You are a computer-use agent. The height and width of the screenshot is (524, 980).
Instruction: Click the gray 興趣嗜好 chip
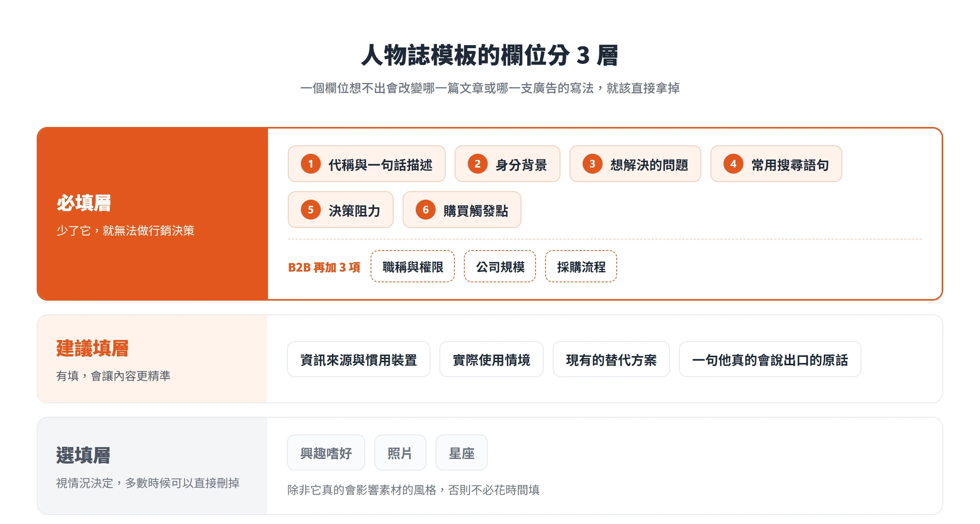pyautogui.click(x=326, y=453)
